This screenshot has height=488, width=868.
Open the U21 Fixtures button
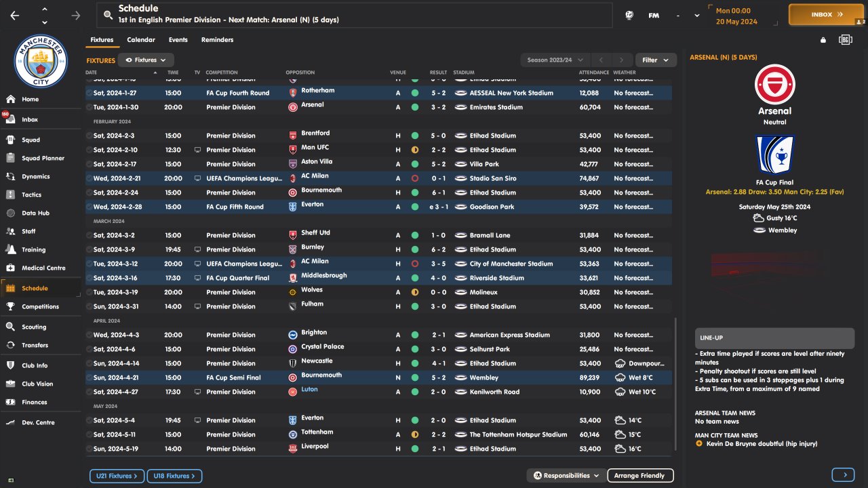117,476
